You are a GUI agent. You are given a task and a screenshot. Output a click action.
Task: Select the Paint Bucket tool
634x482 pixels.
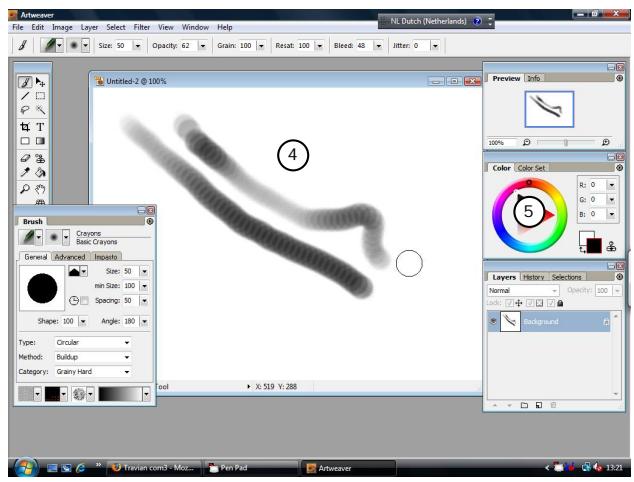click(x=40, y=173)
